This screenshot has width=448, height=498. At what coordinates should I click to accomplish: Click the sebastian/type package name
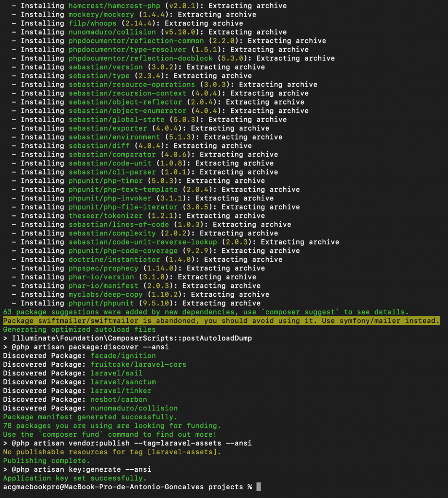click(x=99, y=75)
